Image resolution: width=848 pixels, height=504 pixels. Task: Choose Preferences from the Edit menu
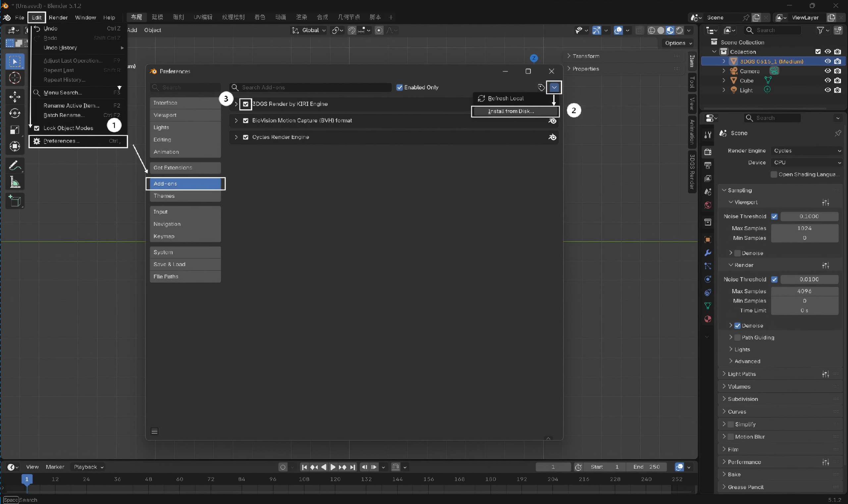[79, 141]
